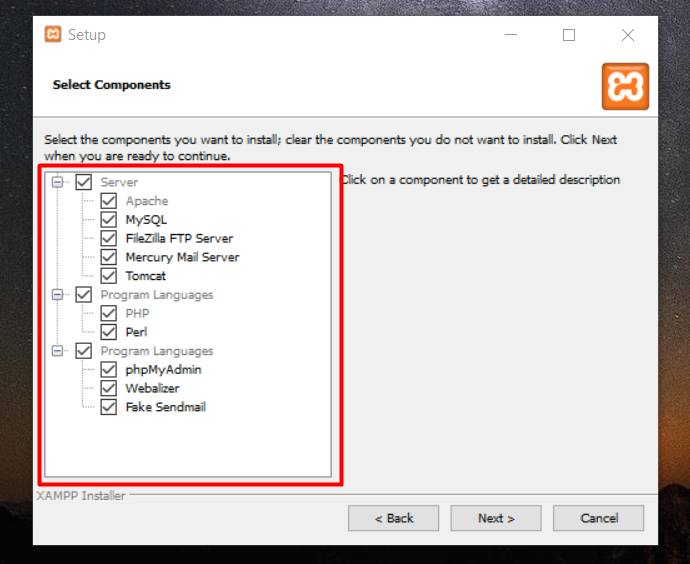Select the Apache label
The image size is (690, 564).
pyautogui.click(x=147, y=201)
